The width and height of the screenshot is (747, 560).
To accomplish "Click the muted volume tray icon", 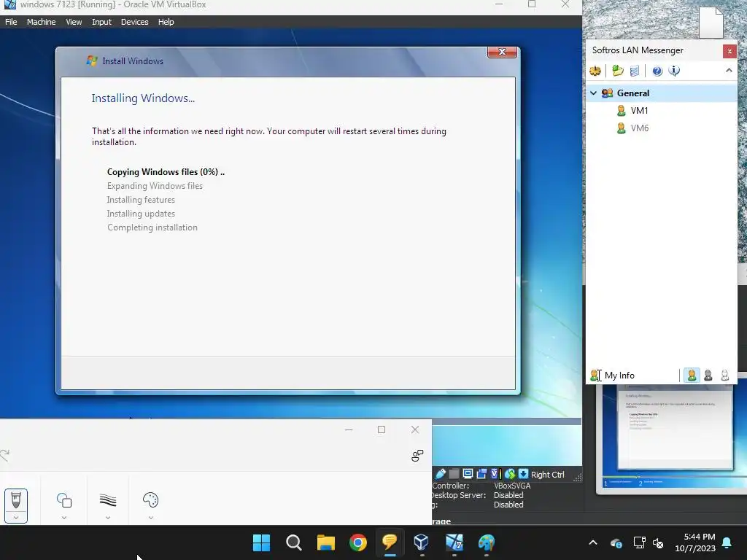I will [659, 542].
